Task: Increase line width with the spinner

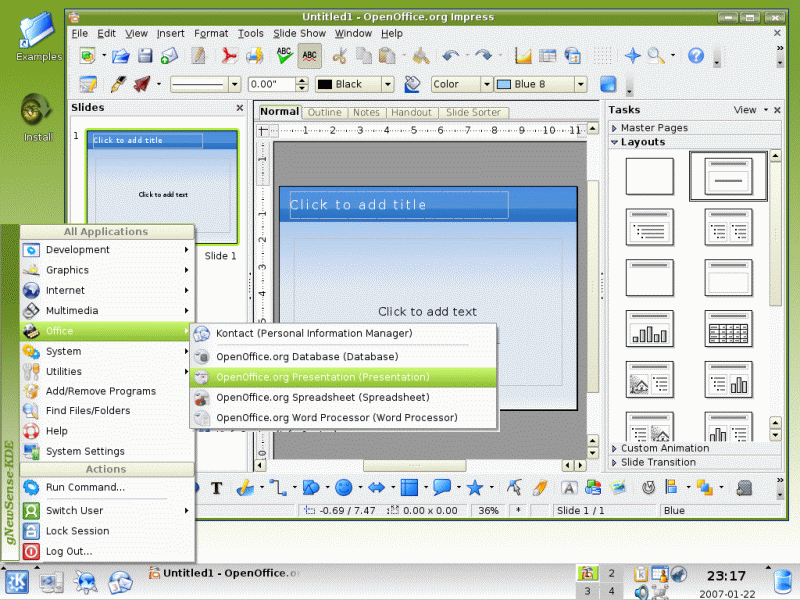Action: tap(302, 80)
